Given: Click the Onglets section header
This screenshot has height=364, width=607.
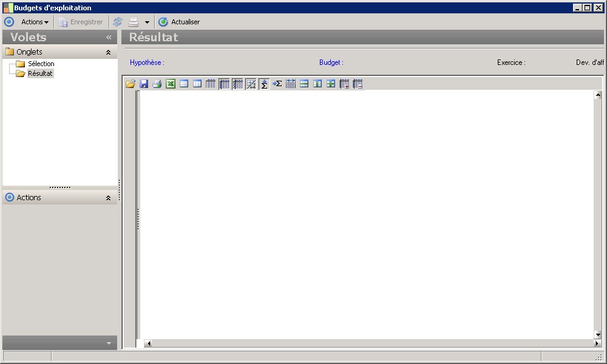Looking at the screenshot, I should click(x=59, y=52).
